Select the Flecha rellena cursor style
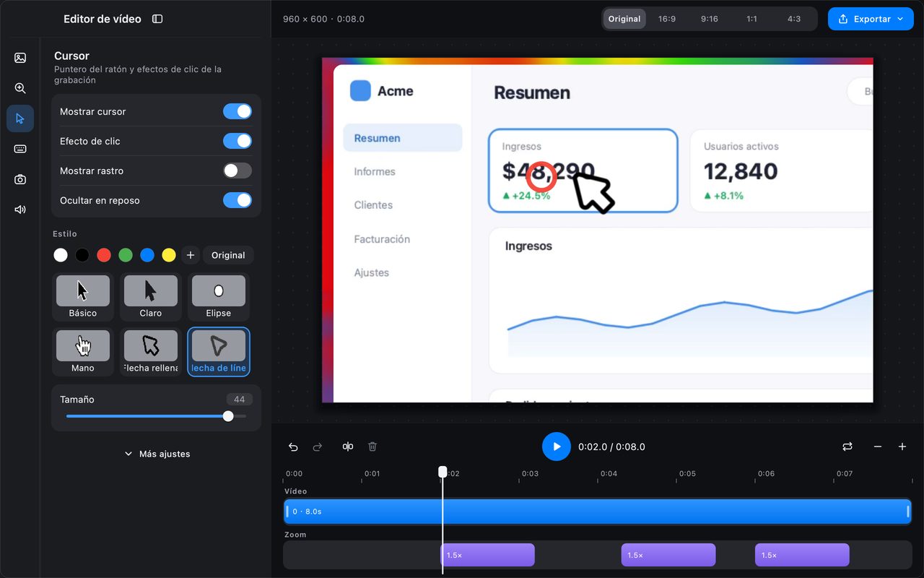Viewport: 924px width, 578px height. [151, 352]
